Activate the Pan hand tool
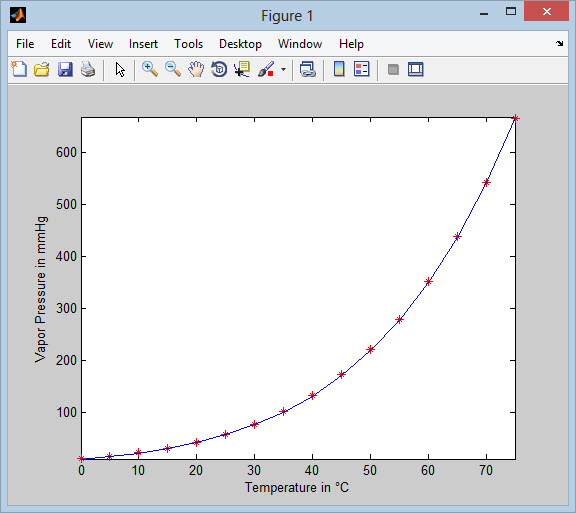The width and height of the screenshot is (576, 513). (196, 69)
